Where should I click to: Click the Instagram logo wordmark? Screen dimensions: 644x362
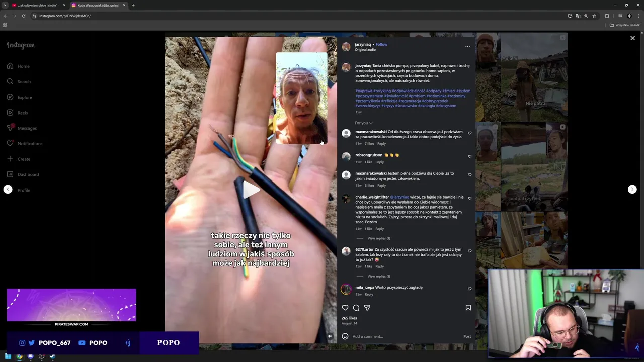[x=21, y=45]
